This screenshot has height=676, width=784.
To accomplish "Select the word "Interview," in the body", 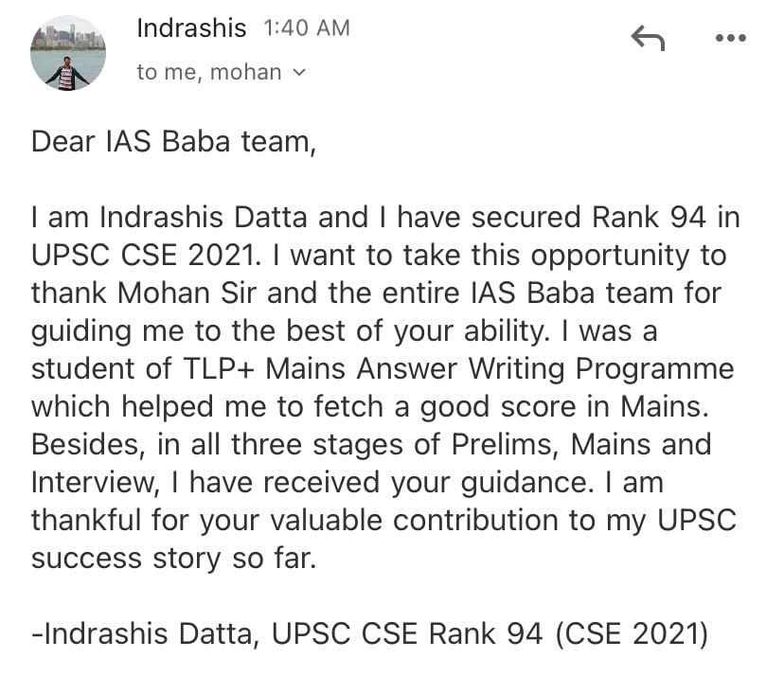I will [x=96, y=483].
